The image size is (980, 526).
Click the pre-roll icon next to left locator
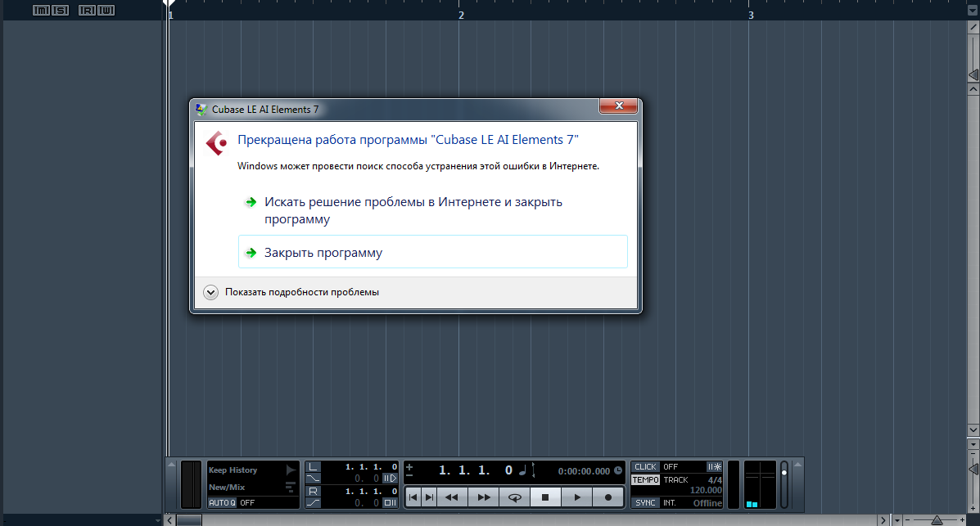(390, 479)
